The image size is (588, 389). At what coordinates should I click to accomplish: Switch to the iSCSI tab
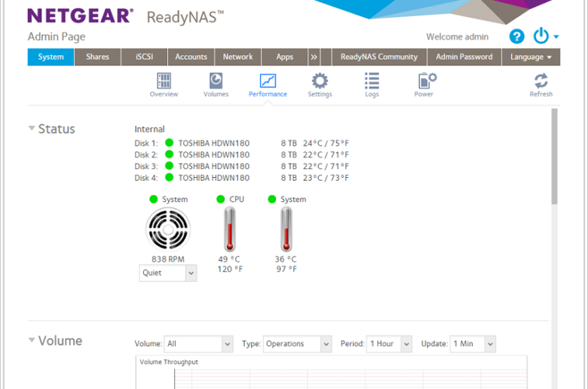coord(145,57)
